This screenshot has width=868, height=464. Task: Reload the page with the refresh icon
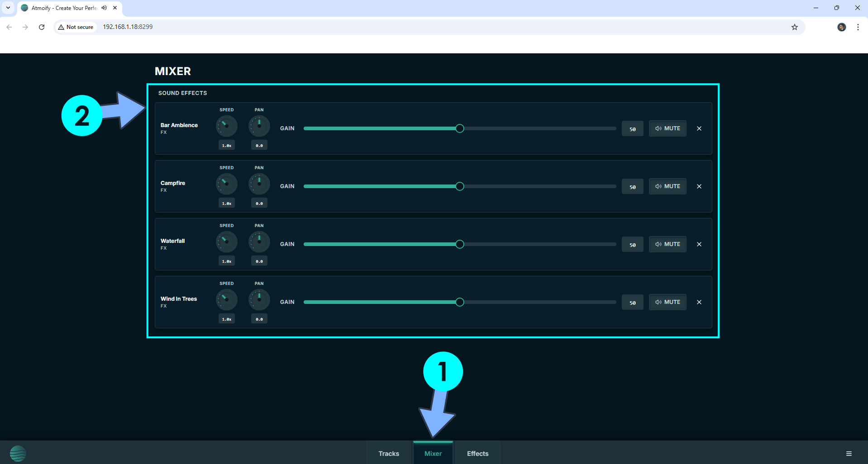41,27
